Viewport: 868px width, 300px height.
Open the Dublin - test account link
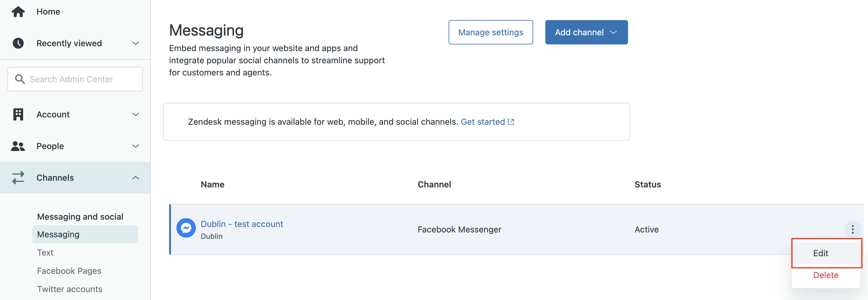click(241, 224)
